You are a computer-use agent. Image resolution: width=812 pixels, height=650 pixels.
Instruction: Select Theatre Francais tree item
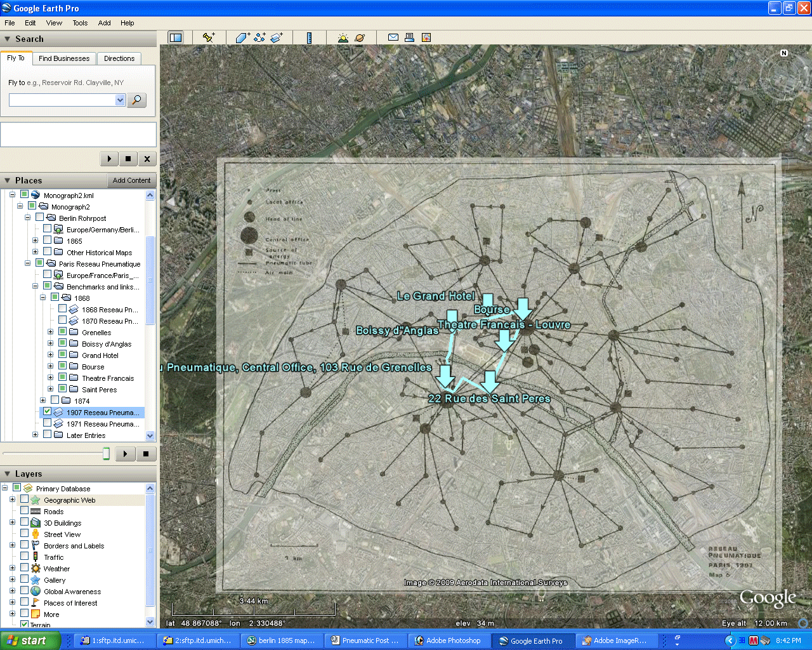click(108, 378)
